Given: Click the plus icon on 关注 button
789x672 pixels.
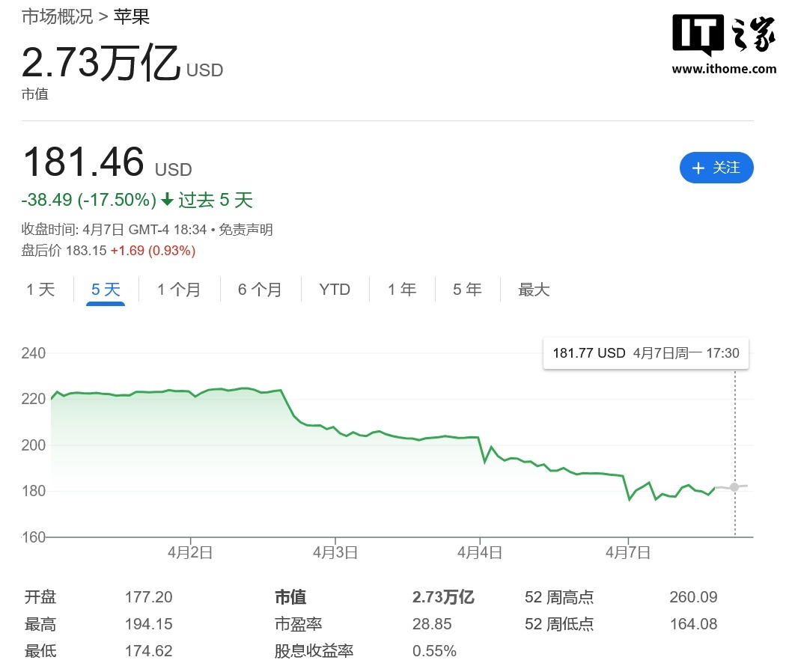Looking at the screenshot, I should [x=699, y=168].
